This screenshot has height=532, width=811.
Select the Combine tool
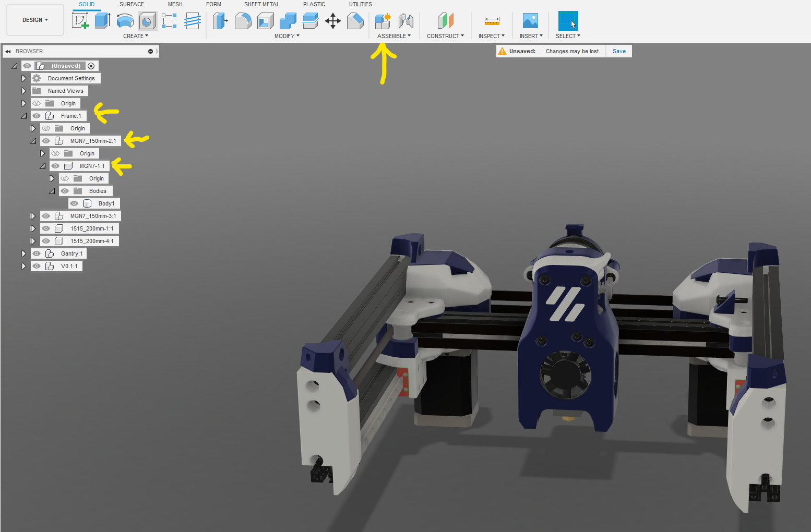coord(288,21)
